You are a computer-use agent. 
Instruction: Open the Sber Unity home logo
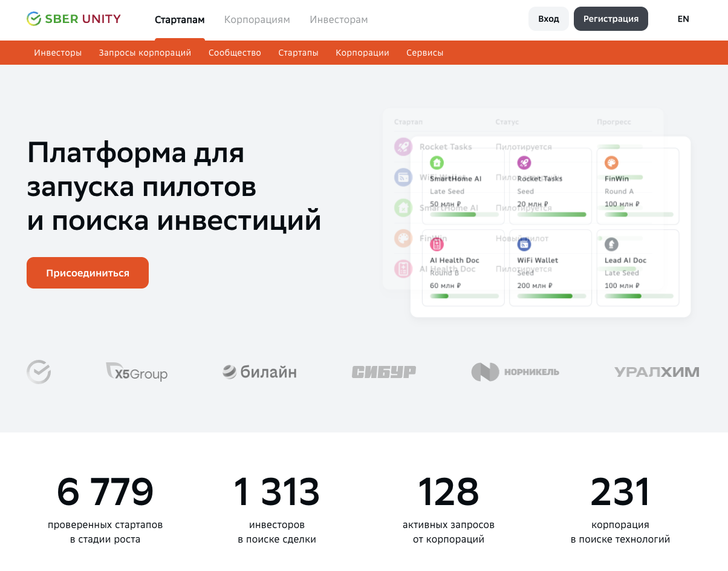click(74, 19)
